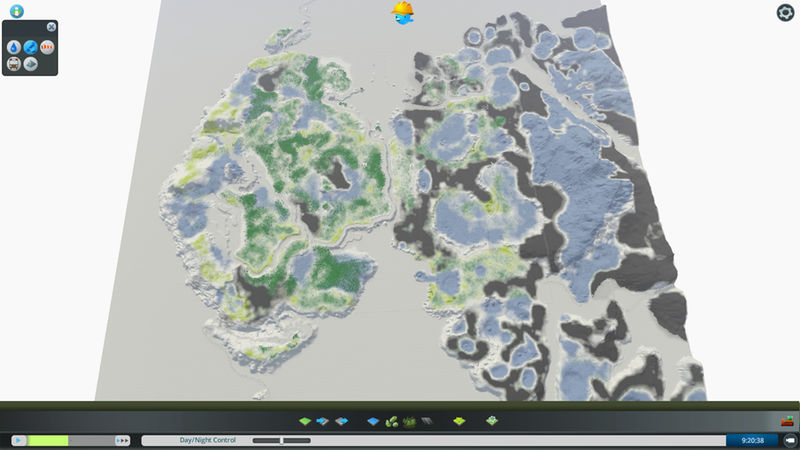The width and height of the screenshot is (800, 450).
Task: Open the transport info view icon
Action: (x=14, y=63)
